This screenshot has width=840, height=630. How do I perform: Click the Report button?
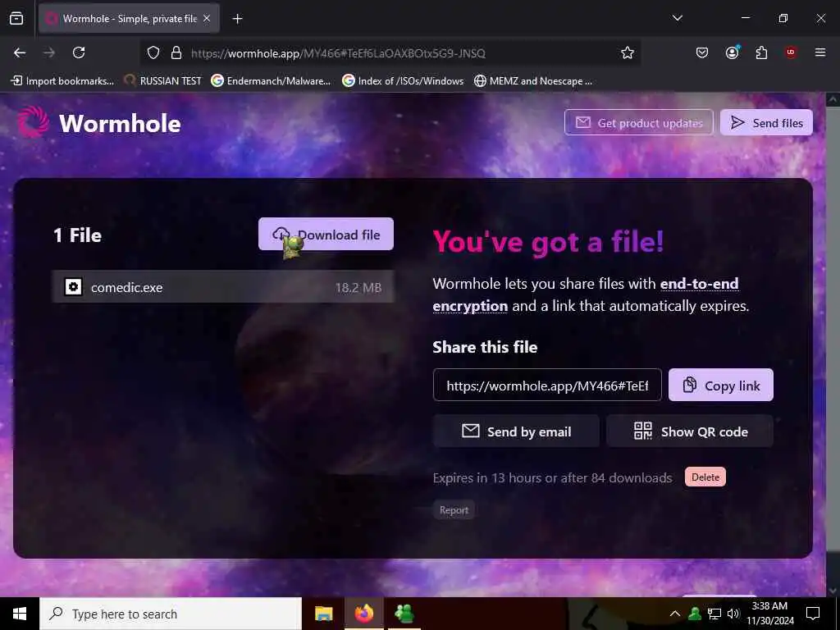click(454, 510)
